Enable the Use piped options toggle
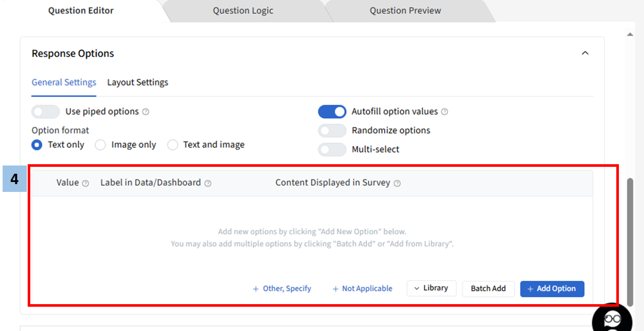The height and width of the screenshot is (331, 644). point(45,112)
